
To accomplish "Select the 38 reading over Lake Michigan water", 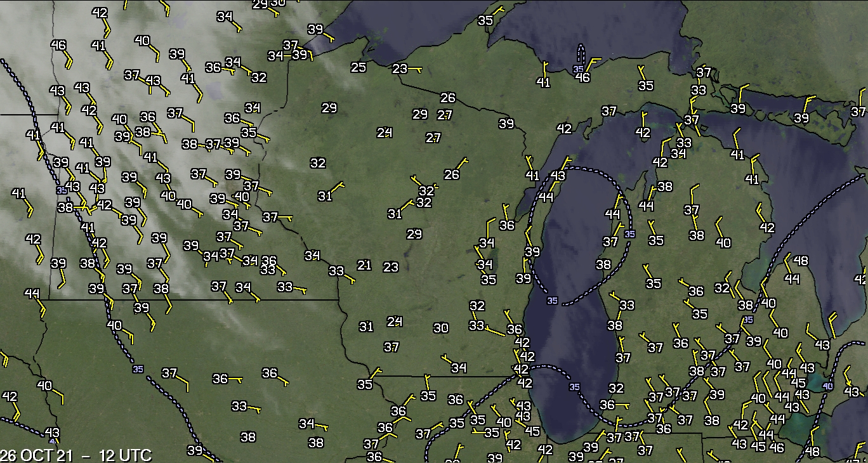I will click(603, 264).
